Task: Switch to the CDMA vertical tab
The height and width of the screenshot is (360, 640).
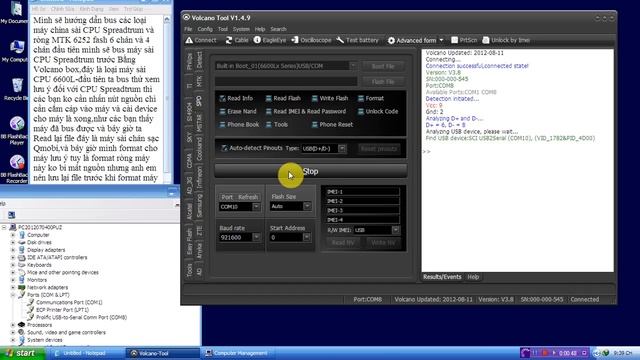Action: (189, 161)
